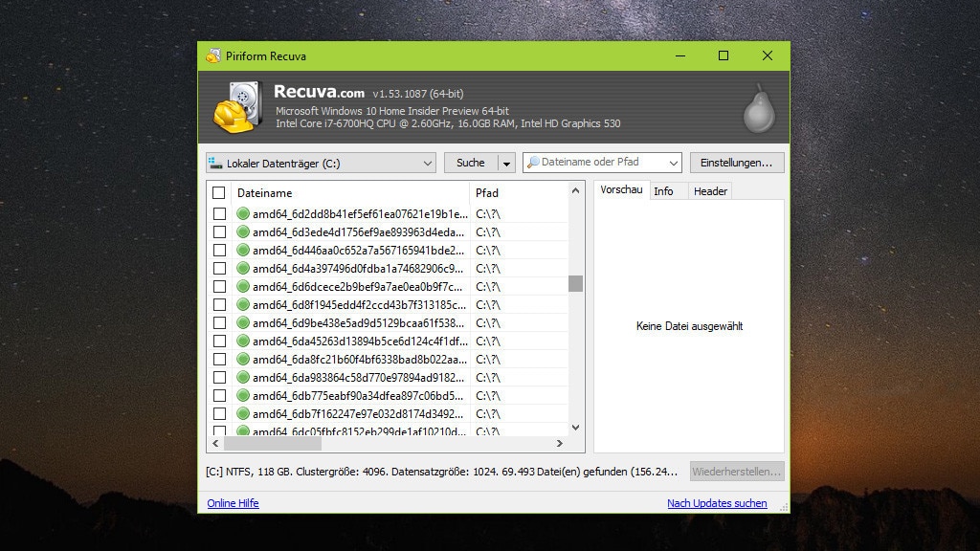Click the green status dot for amd64_6da45263
Image resolution: width=980 pixels, height=551 pixels.
coord(243,341)
